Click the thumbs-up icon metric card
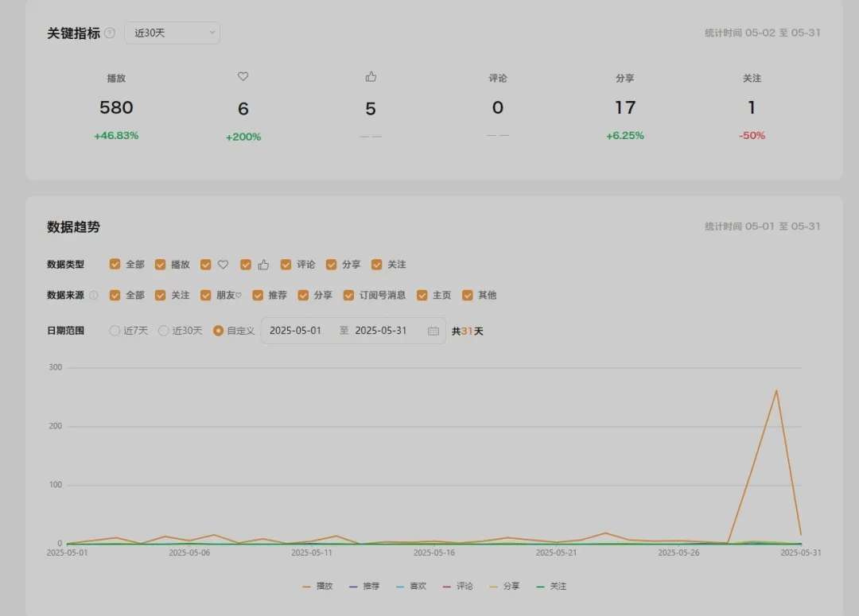This screenshot has width=859, height=616. pyautogui.click(x=371, y=107)
